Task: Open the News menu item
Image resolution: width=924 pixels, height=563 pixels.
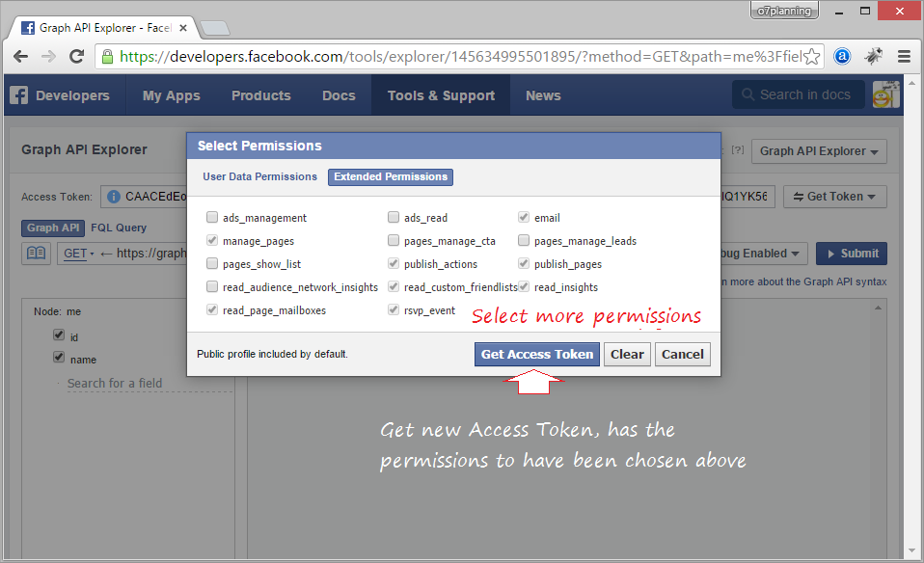Action: point(543,95)
